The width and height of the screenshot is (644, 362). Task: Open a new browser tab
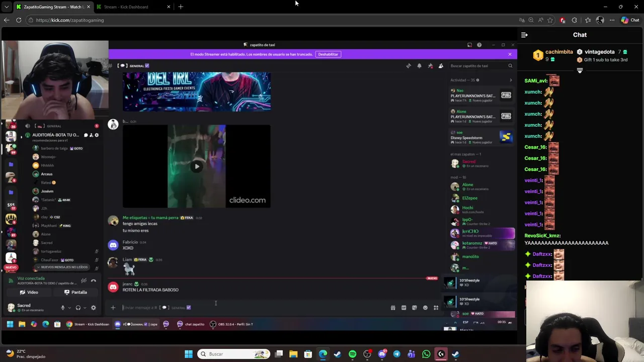tap(181, 7)
